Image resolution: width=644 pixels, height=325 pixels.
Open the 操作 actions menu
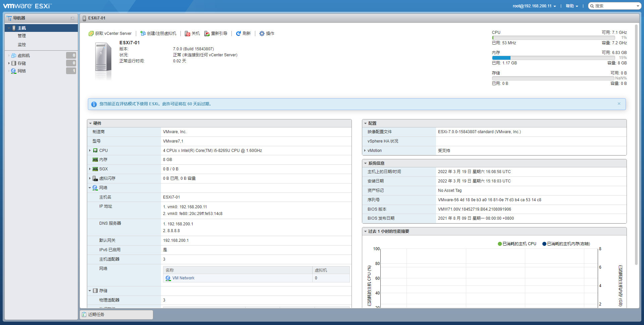tap(267, 34)
